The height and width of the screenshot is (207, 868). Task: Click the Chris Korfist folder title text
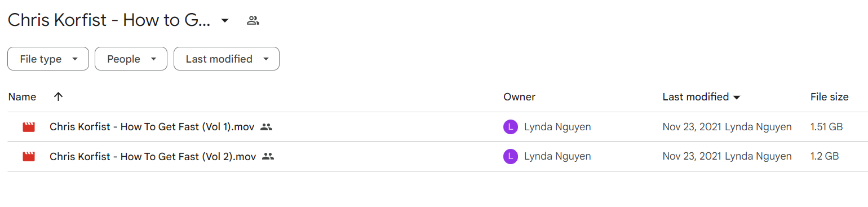coord(109,21)
